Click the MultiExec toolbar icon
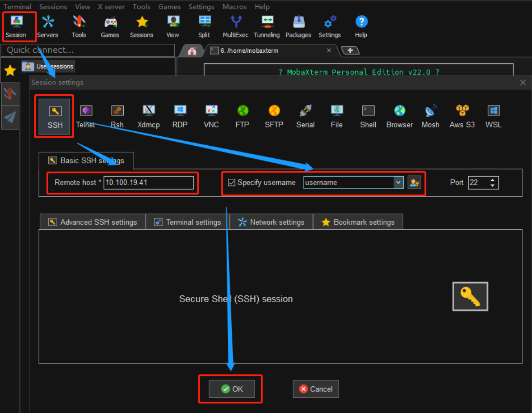Viewport: 532px width, 413px height. pos(235,26)
